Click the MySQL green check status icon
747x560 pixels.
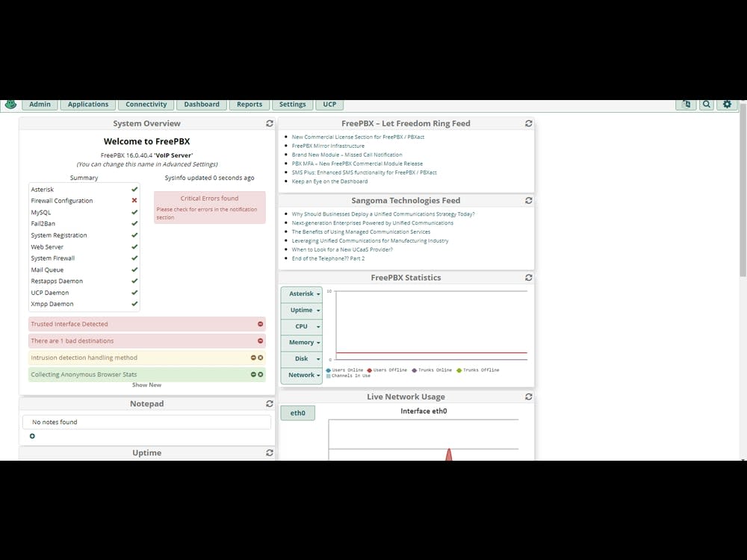[134, 212]
